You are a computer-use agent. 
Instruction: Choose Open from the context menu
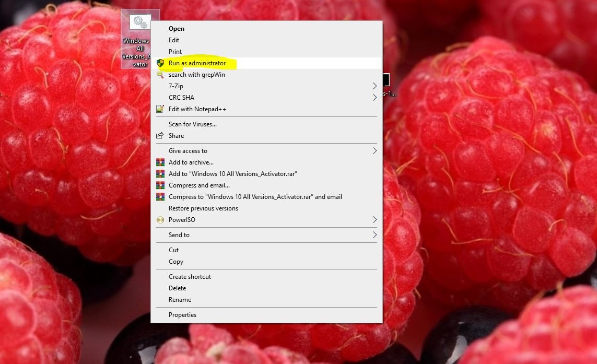click(x=266, y=29)
